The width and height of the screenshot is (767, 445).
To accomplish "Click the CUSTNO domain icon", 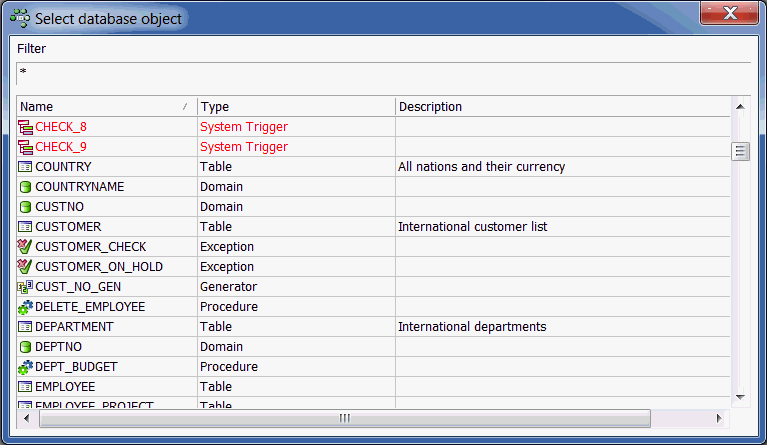I will point(25,207).
